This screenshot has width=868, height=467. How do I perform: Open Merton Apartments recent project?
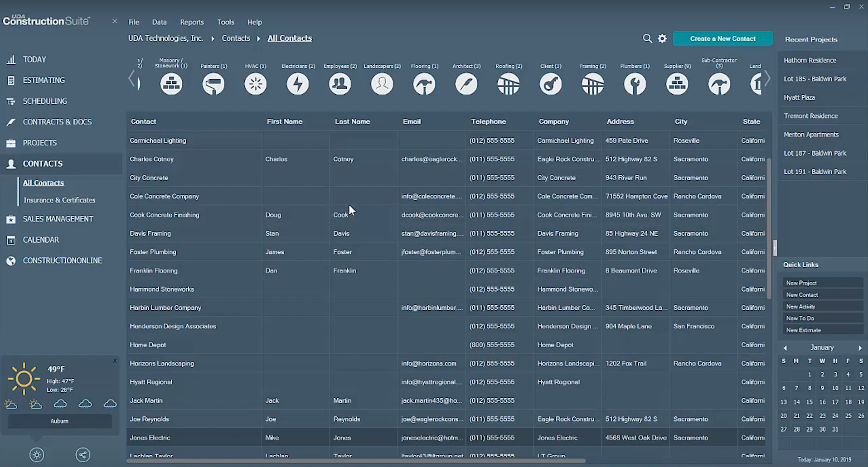pyautogui.click(x=811, y=135)
